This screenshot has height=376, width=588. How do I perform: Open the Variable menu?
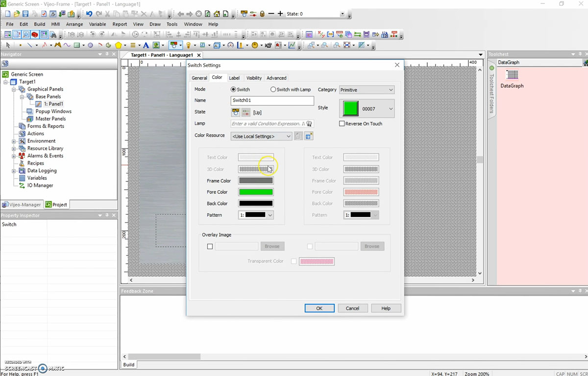tap(98, 24)
